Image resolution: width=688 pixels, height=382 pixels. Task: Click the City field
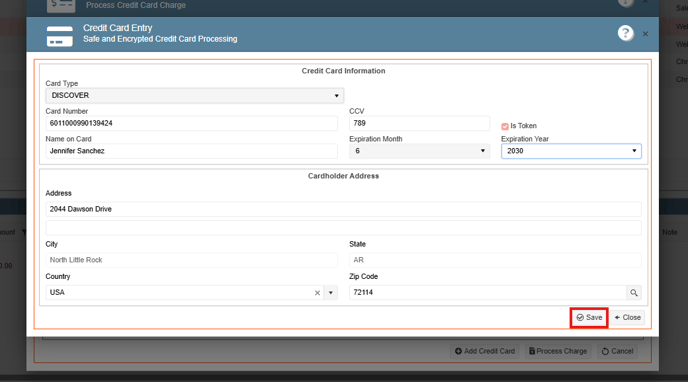coord(191,260)
